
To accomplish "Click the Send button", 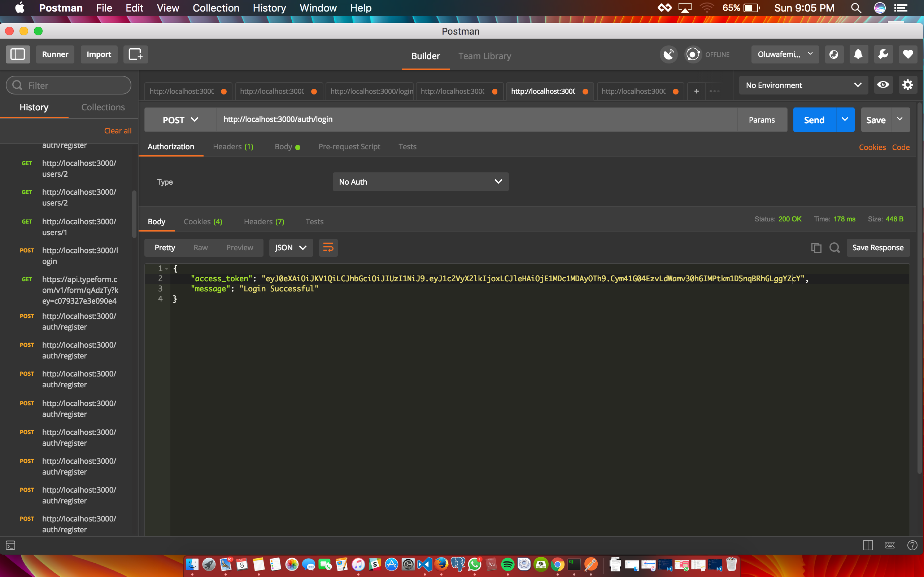I will click(x=814, y=119).
